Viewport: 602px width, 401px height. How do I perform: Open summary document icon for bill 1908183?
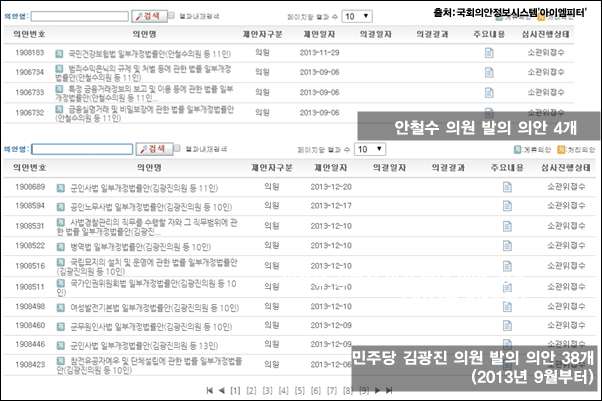pyautogui.click(x=489, y=53)
